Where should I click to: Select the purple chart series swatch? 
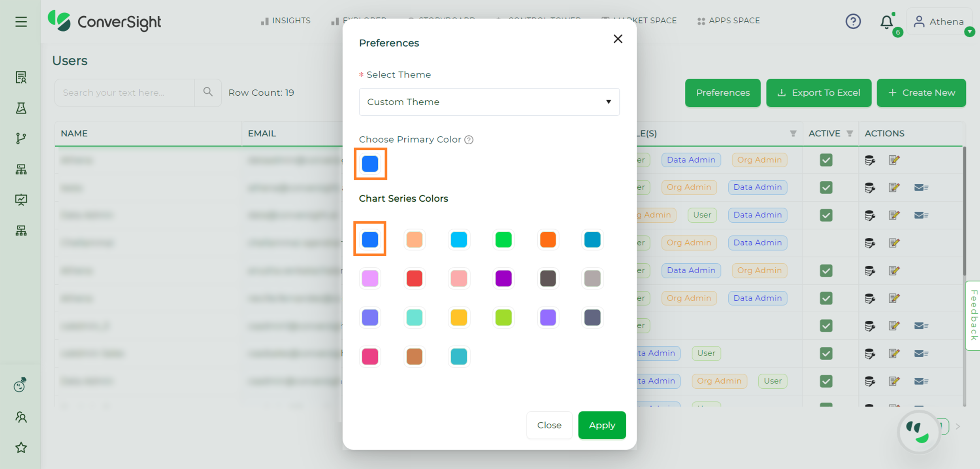[503, 278]
